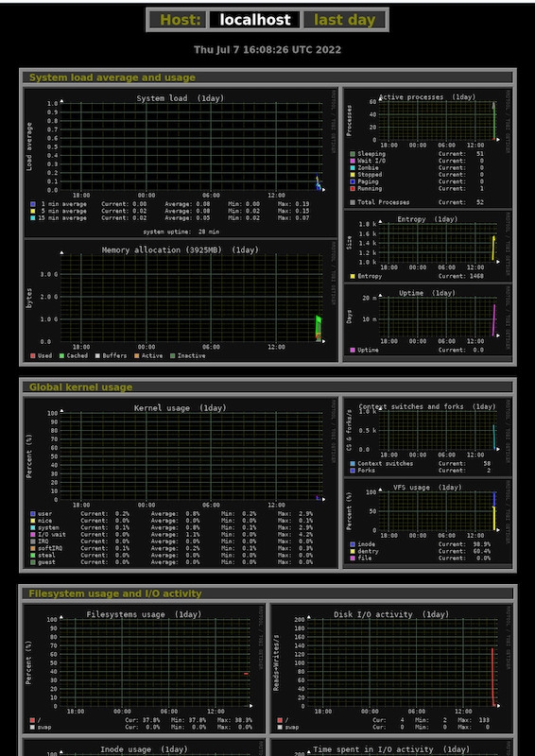Click the 'Thu Jul 7 16:08:26 UTC 2022' timestamp
Screen dimensions: 535x756
267,50
